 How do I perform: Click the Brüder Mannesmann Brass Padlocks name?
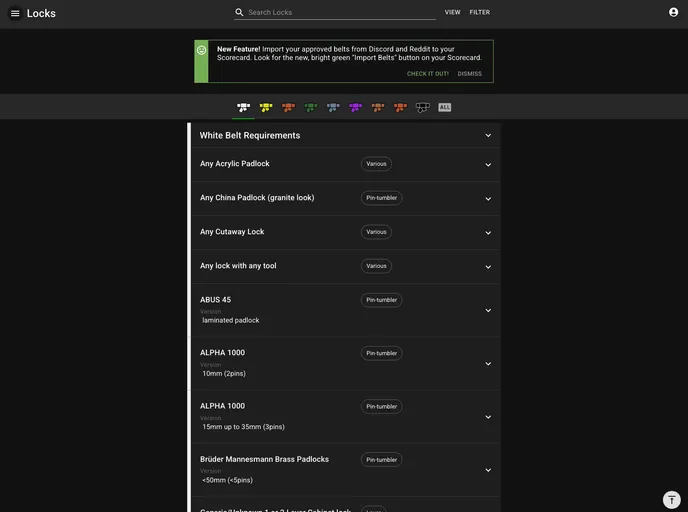point(264,459)
